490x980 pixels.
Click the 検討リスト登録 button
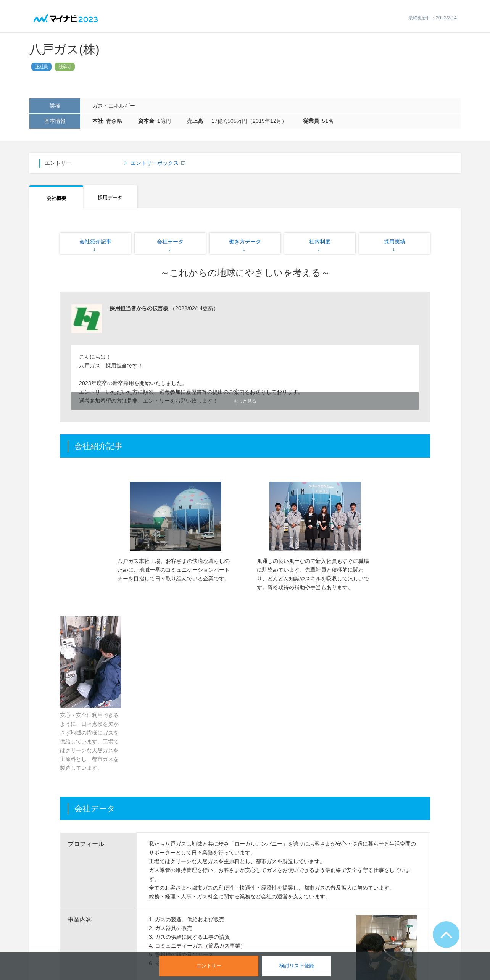coord(297,965)
